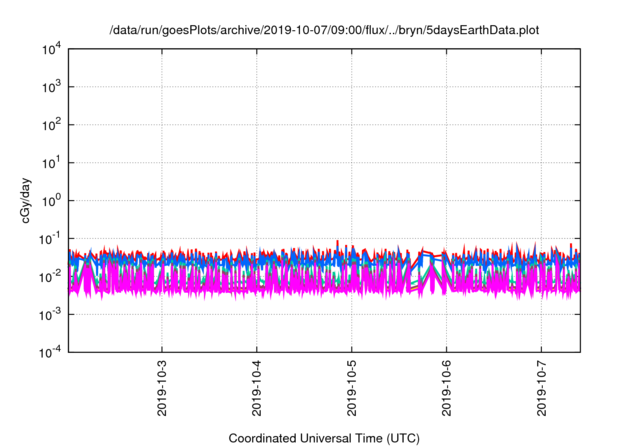Image resolution: width=640 pixels, height=448 pixels.
Task: Click the 10^-2 y-axis tick label
Action: coord(51,277)
